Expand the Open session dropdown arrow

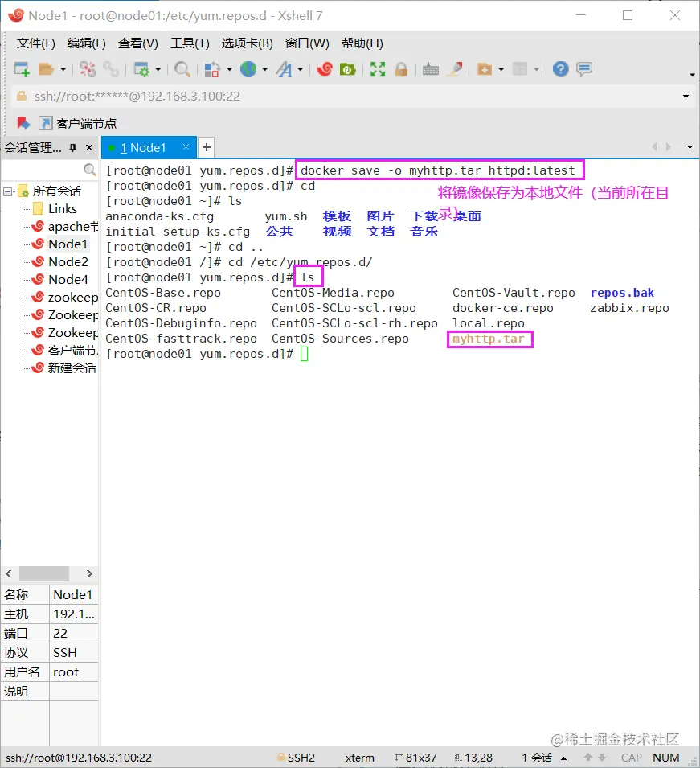63,69
